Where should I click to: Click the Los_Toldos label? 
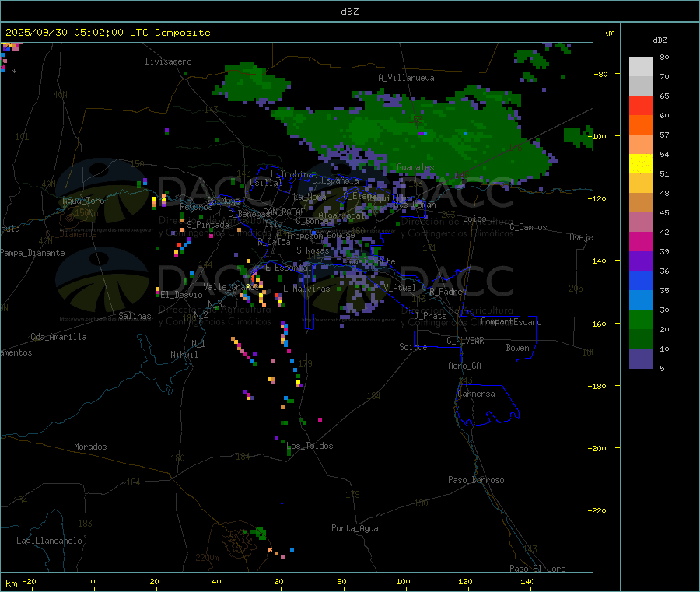(x=310, y=446)
